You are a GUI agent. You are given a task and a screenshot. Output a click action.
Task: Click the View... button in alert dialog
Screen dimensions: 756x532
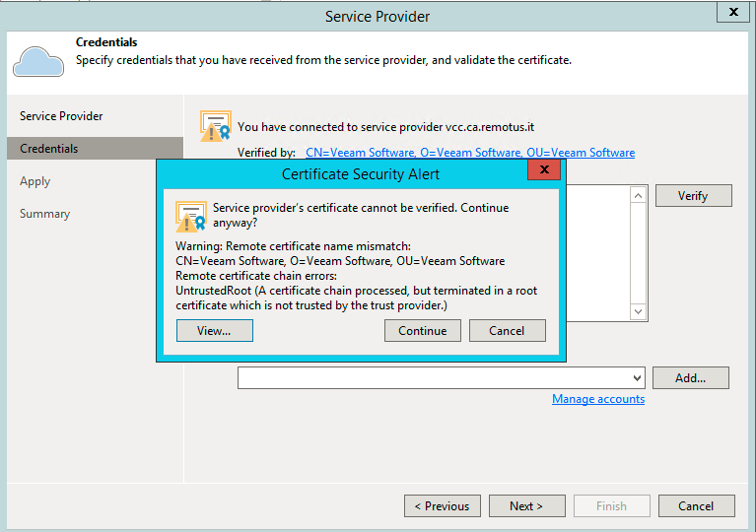point(215,331)
